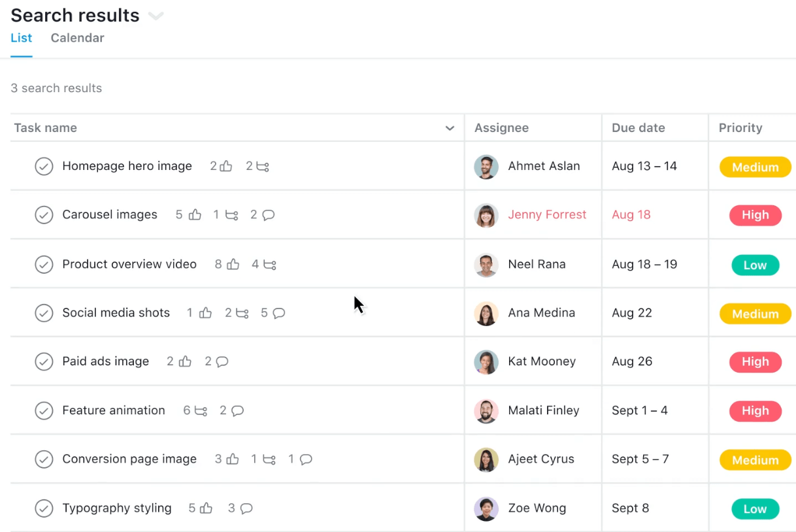
Task: Open Task name column sort chevron
Action: pyautogui.click(x=450, y=128)
